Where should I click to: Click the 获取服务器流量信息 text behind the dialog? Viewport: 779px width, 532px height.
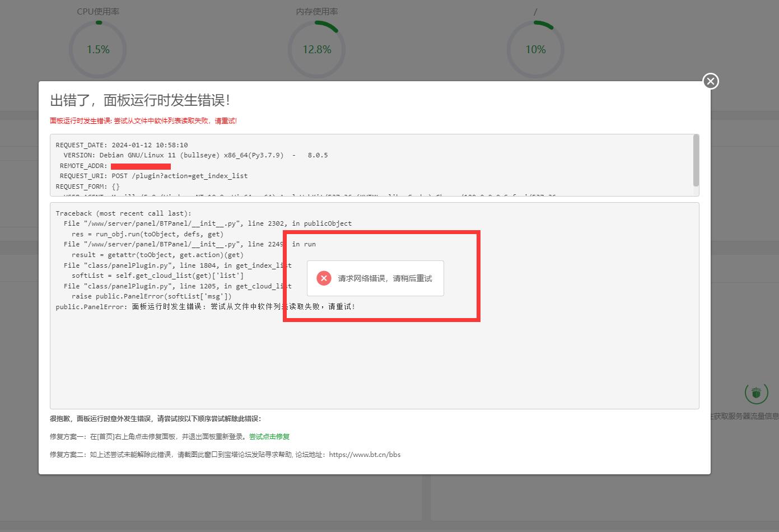coord(745,416)
